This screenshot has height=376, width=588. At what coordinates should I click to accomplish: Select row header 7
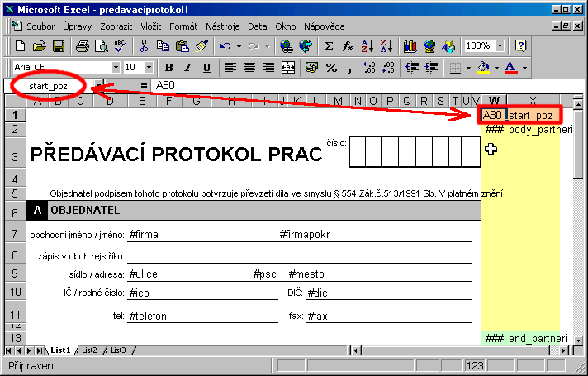click(13, 234)
